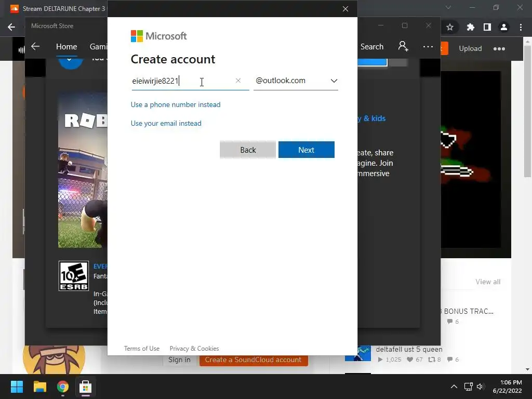Click the BONUS TRAC... track title
Viewport: 532px width, 399px height.
(x=468, y=311)
